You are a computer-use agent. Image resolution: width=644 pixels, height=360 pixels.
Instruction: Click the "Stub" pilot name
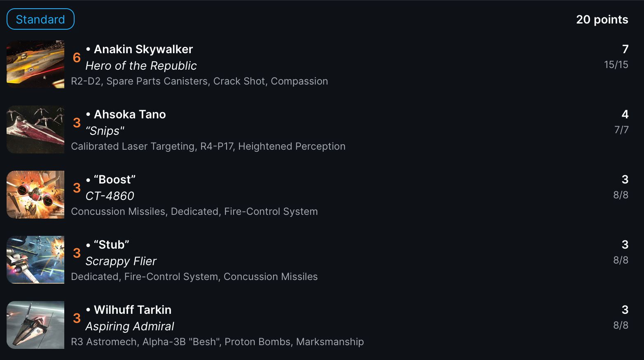click(x=111, y=245)
